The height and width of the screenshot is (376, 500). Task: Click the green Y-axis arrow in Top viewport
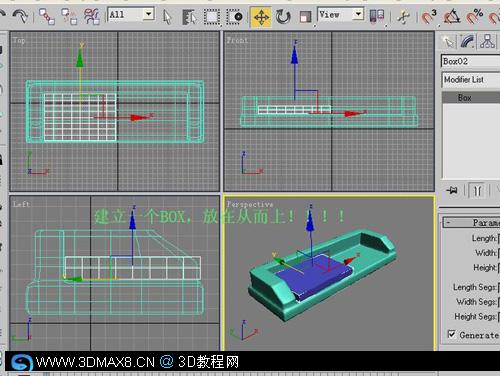click(x=80, y=57)
